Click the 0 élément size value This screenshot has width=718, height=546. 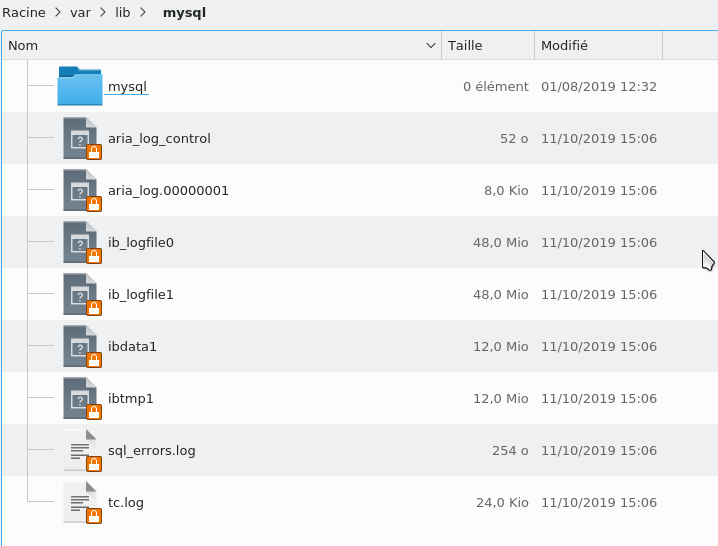pyautogui.click(x=495, y=87)
